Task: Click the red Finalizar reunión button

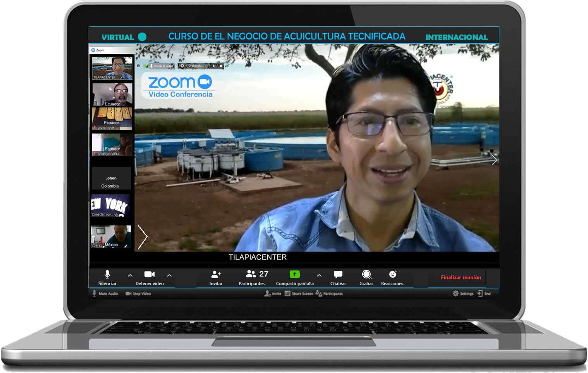Action: pyautogui.click(x=461, y=277)
